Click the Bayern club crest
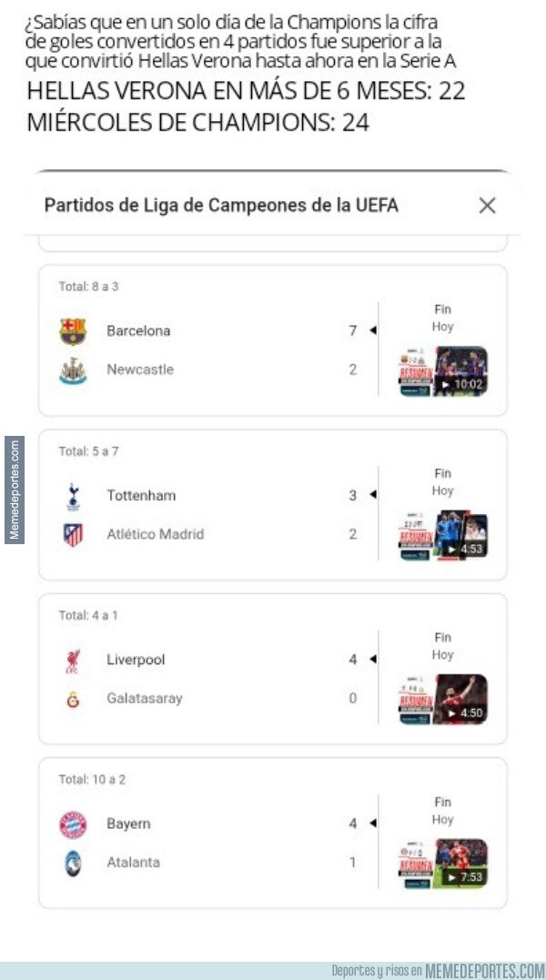 pyautogui.click(x=73, y=824)
